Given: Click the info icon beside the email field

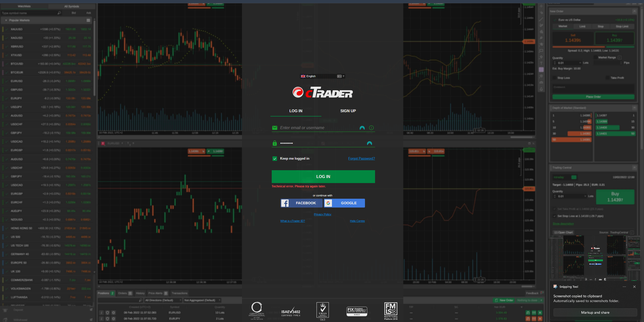Looking at the screenshot, I should click(x=371, y=128).
